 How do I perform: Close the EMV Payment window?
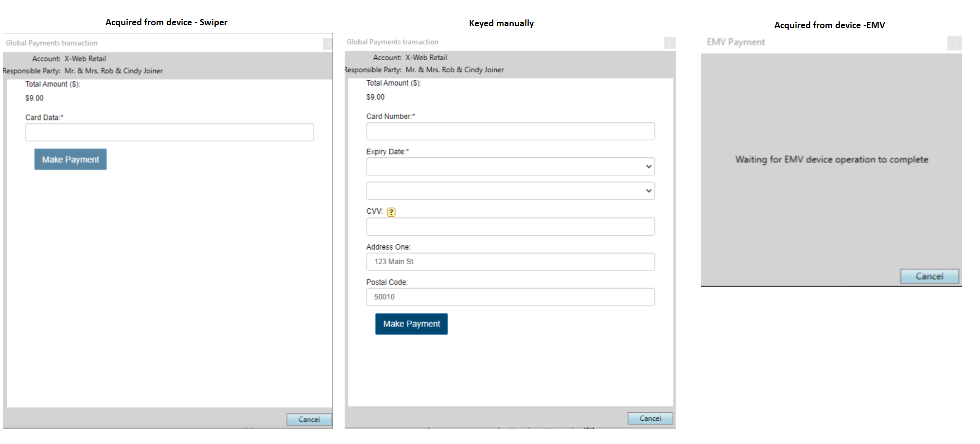[x=954, y=43]
